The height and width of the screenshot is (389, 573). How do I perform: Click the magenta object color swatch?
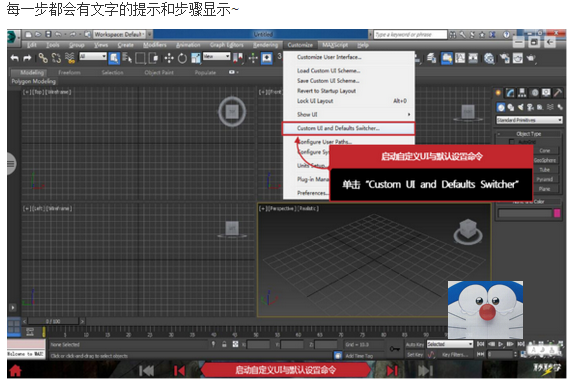click(x=557, y=214)
